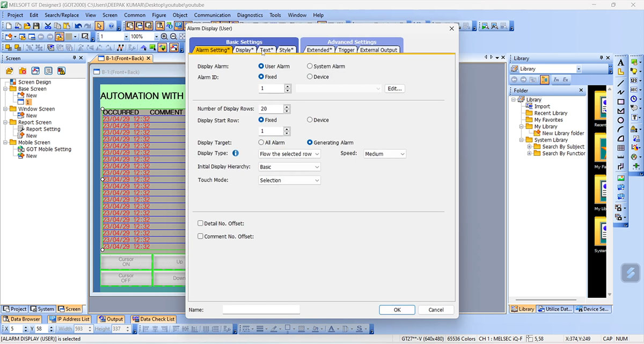Enable Comment No. Offset checkbox
This screenshot has height=344, width=644.
click(200, 236)
